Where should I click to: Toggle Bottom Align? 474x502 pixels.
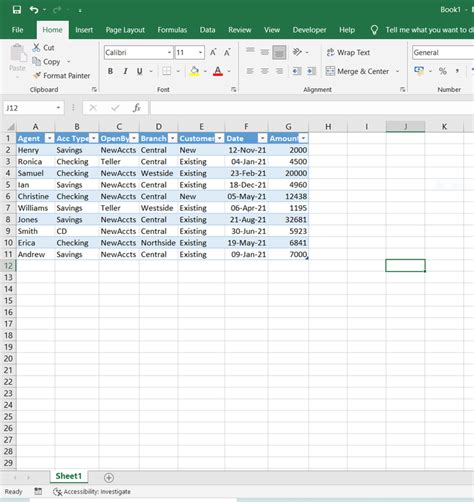point(279,52)
